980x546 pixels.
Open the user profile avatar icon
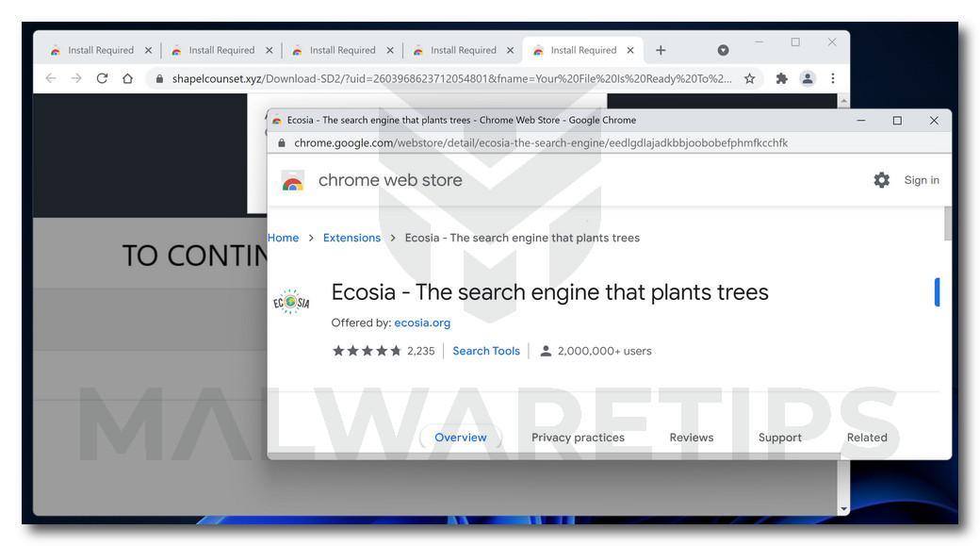[x=808, y=78]
